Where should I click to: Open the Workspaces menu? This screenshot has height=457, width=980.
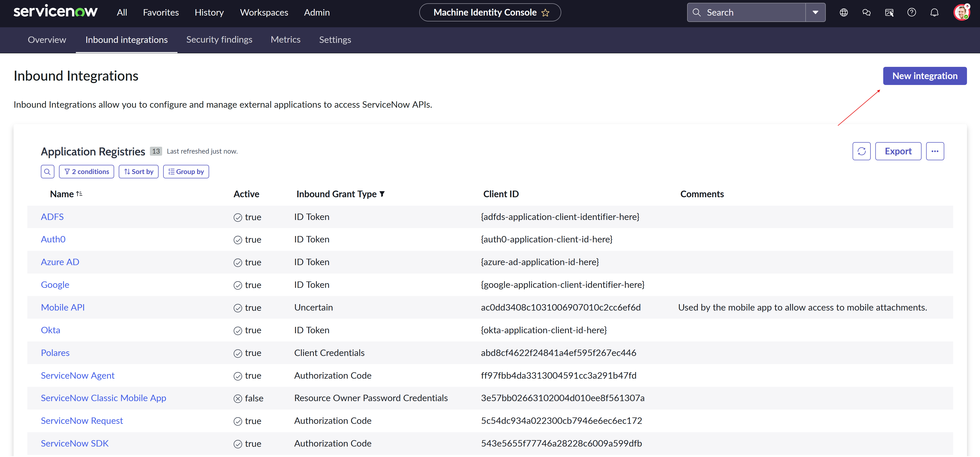pyautogui.click(x=264, y=13)
